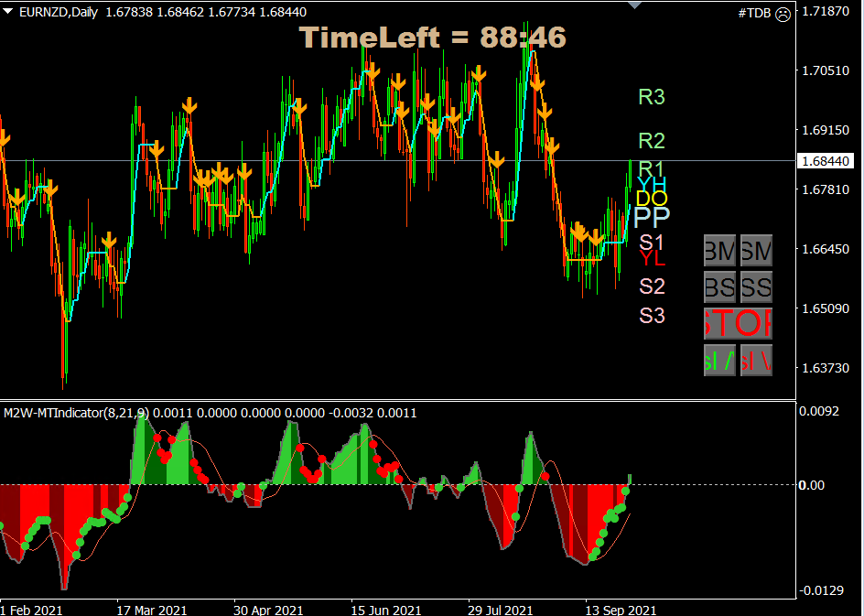864x616 pixels.
Task: Click the SS sell stop order icon
Action: tap(756, 287)
